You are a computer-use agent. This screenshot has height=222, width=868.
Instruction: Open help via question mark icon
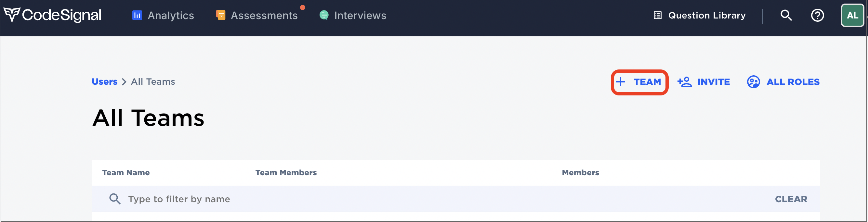[817, 15]
